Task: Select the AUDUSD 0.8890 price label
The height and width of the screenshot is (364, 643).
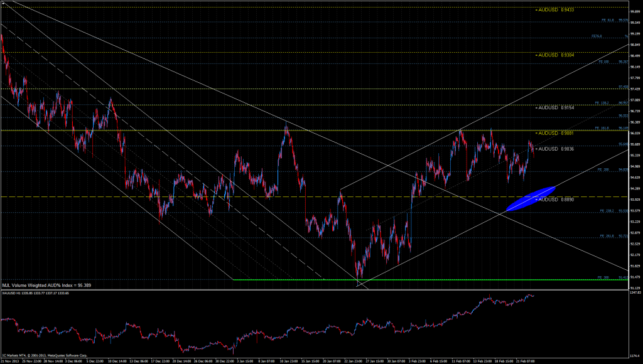Action: pyautogui.click(x=556, y=200)
